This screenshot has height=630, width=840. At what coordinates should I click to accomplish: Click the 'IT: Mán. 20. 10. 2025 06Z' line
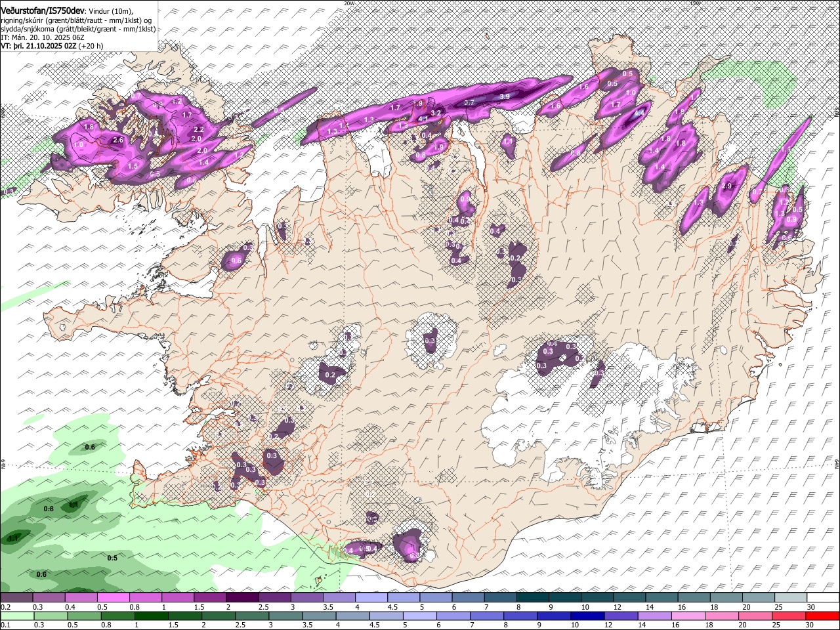pyautogui.click(x=43, y=37)
